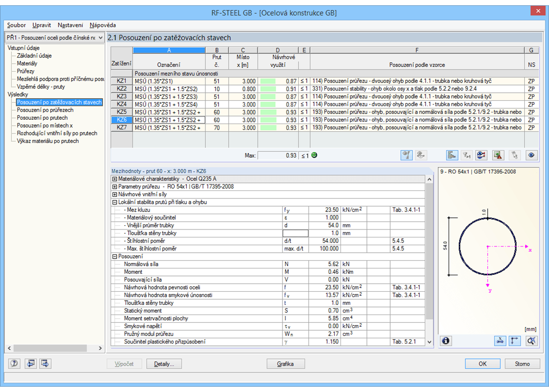Click the Výpočet button
This screenshot has height=392, width=549.
[x=124, y=364]
